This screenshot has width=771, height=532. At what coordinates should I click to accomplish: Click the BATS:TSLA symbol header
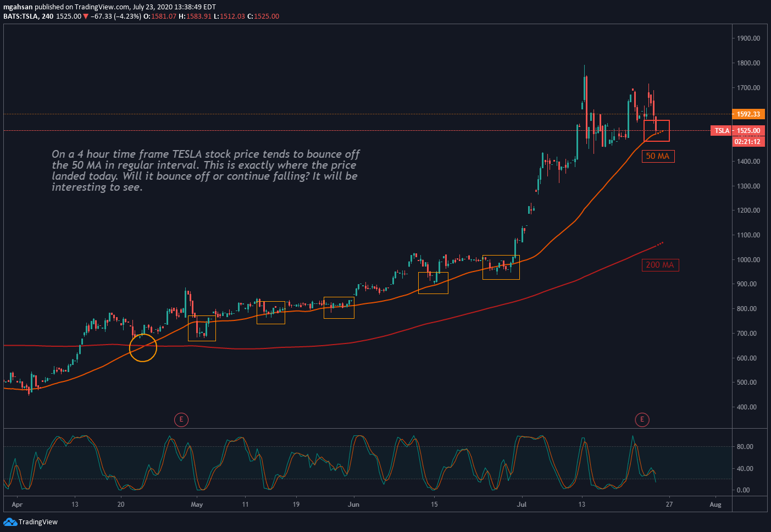[21, 16]
